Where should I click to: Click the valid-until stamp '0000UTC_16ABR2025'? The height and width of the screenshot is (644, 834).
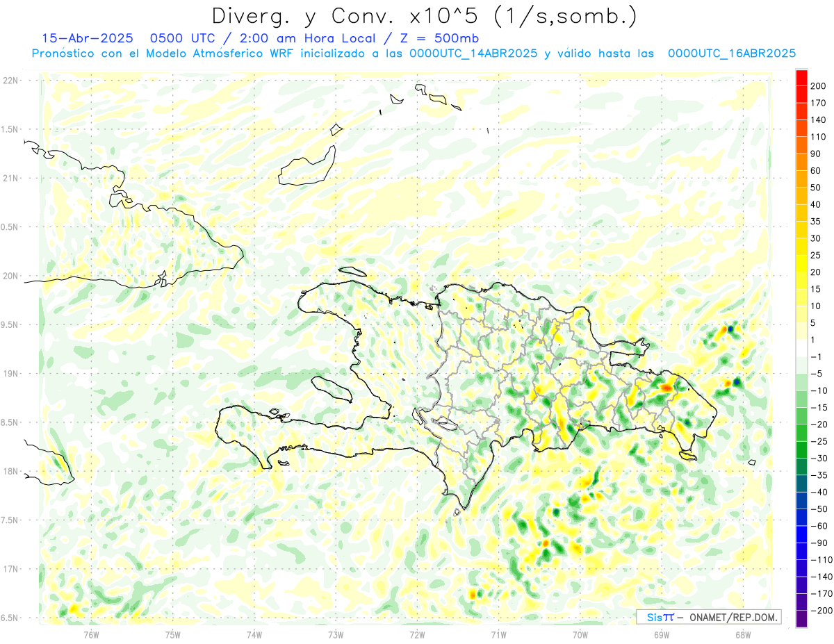(x=732, y=53)
